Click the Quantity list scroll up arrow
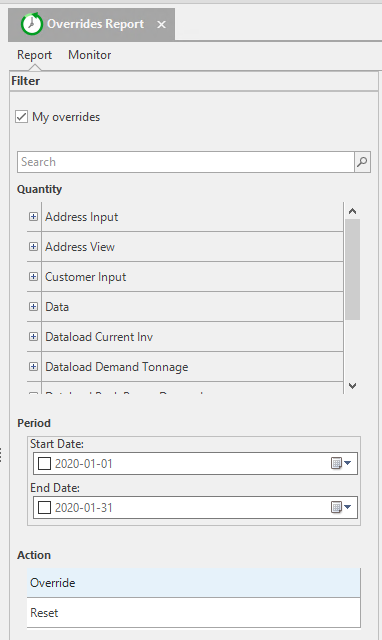Screen dimensions: 382x640 pos(353,211)
